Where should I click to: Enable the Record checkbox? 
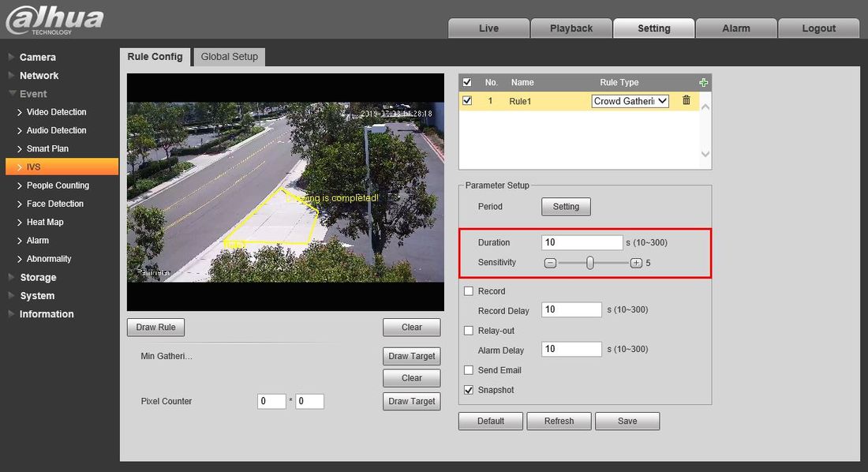(x=469, y=291)
